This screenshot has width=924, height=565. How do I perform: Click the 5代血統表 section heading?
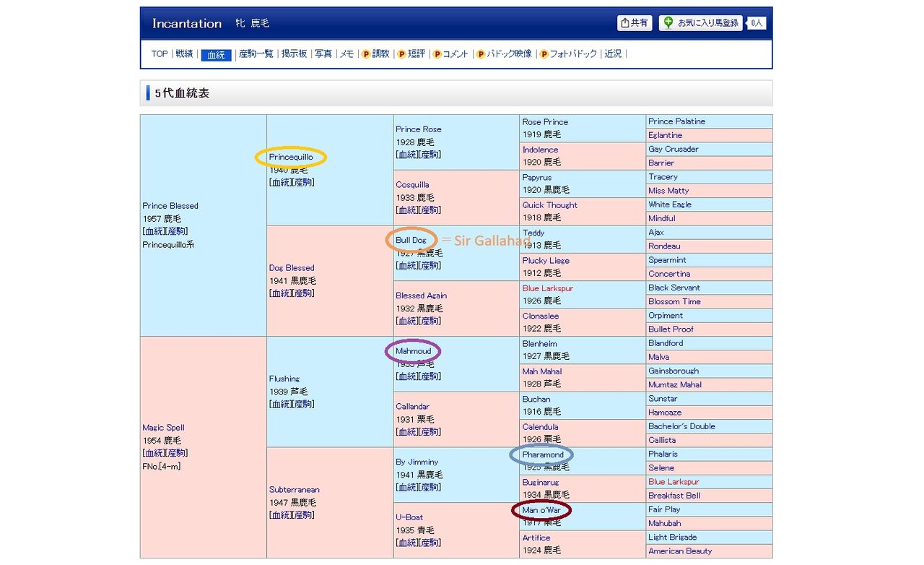coord(182,93)
